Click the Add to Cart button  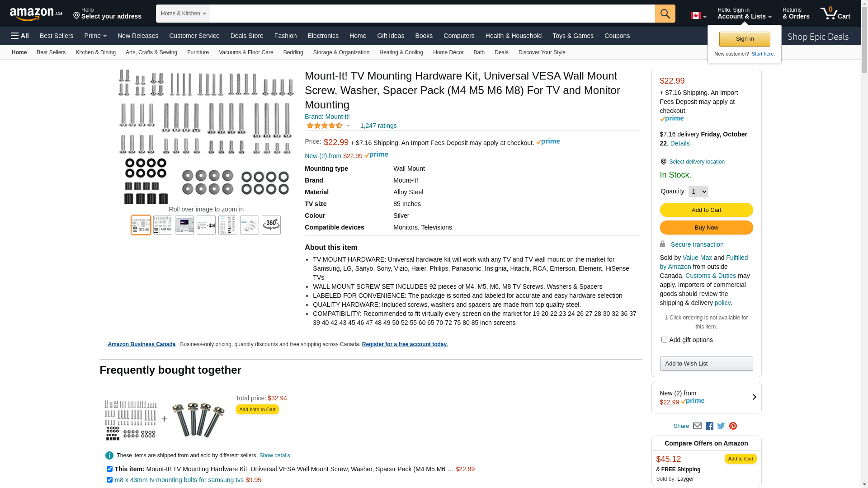pos(706,210)
